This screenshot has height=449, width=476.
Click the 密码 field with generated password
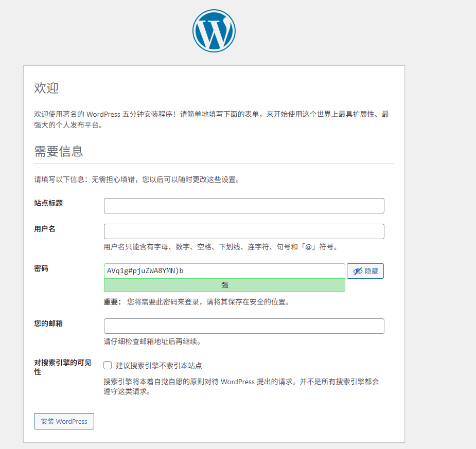point(224,271)
